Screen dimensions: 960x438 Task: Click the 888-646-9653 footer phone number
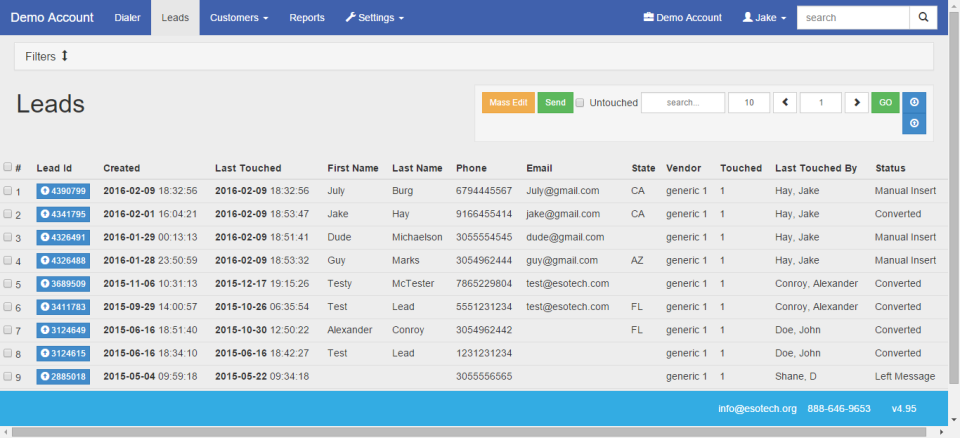coord(839,409)
